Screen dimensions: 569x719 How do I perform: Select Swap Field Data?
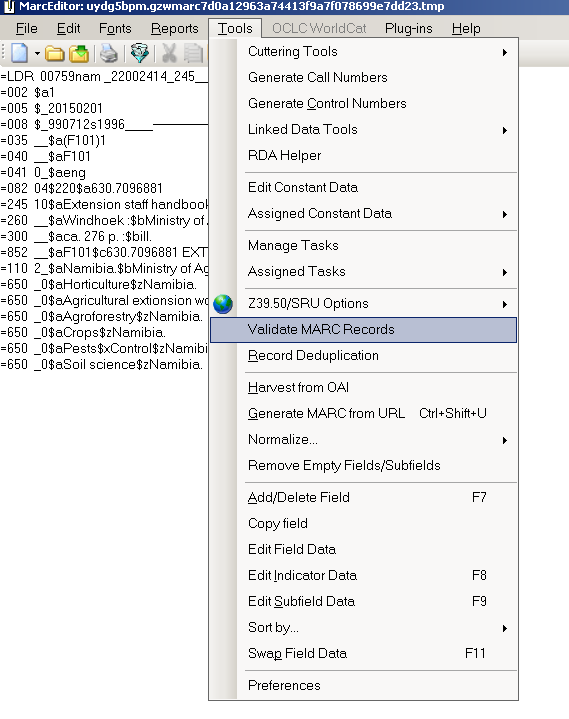pyautogui.click(x=363, y=653)
